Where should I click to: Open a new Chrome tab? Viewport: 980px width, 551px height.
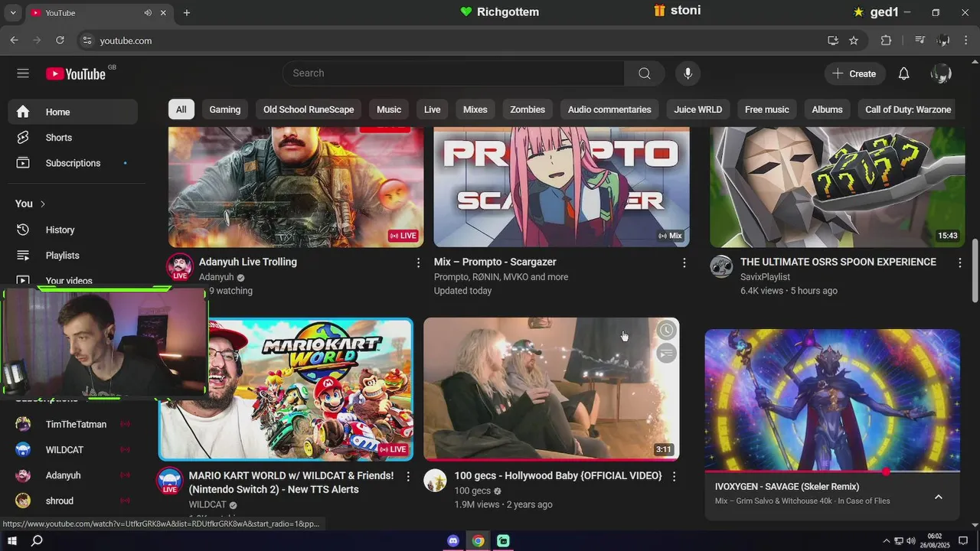(x=187, y=13)
